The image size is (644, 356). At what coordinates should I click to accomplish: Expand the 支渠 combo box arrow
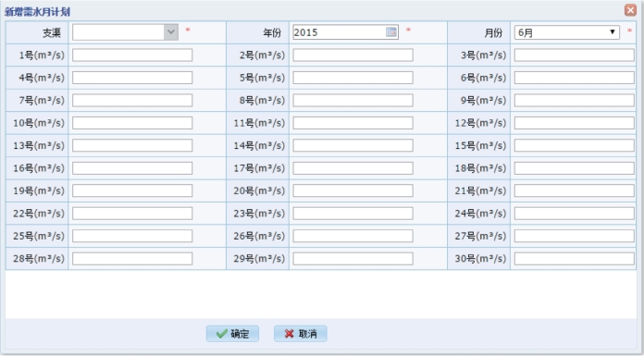tap(171, 32)
